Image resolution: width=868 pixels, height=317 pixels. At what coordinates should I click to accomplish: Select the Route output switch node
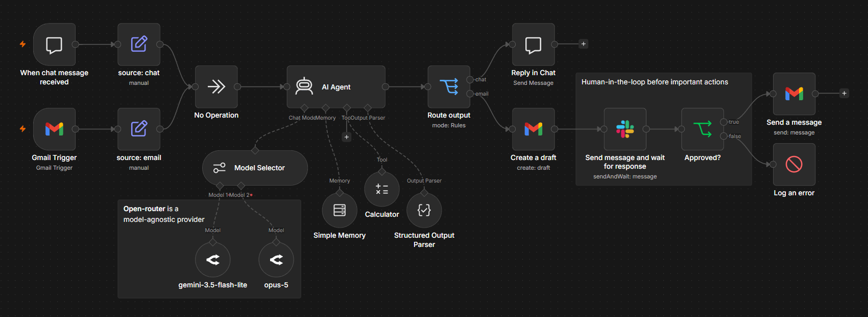coord(449,87)
